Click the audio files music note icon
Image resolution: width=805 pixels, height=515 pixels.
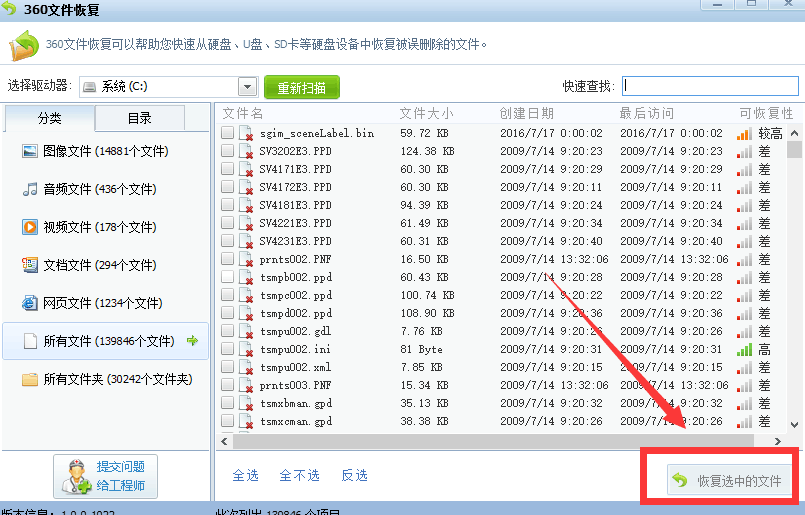click(x=30, y=189)
